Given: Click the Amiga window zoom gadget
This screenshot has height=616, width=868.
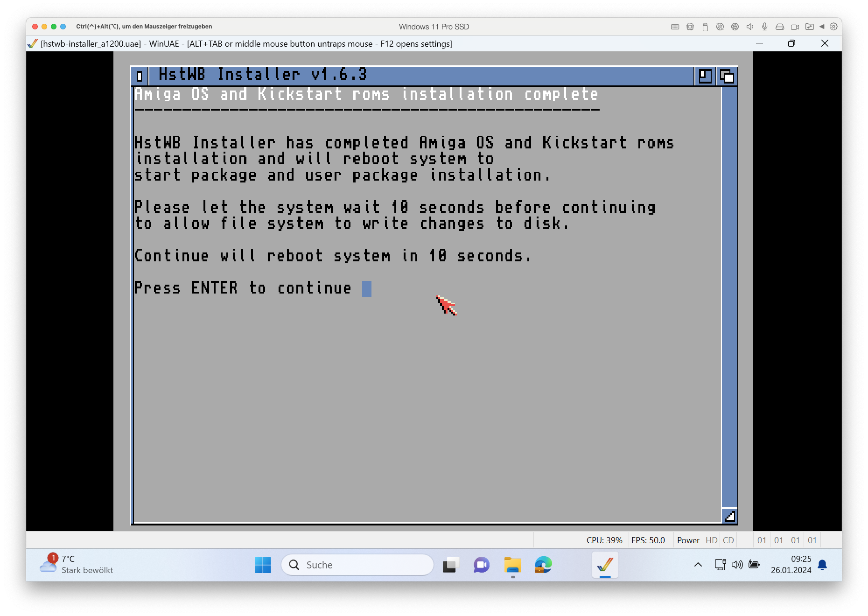Looking at the screenshot, I should [705, 76].
